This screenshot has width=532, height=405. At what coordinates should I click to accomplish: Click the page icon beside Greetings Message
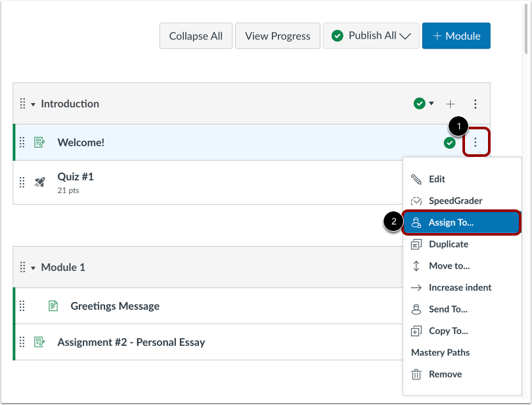(53, 306)
